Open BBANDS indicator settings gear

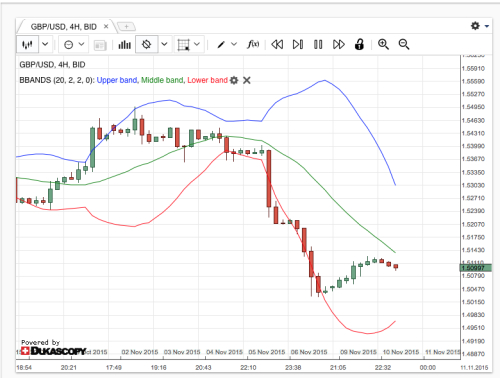coord(234,80)
